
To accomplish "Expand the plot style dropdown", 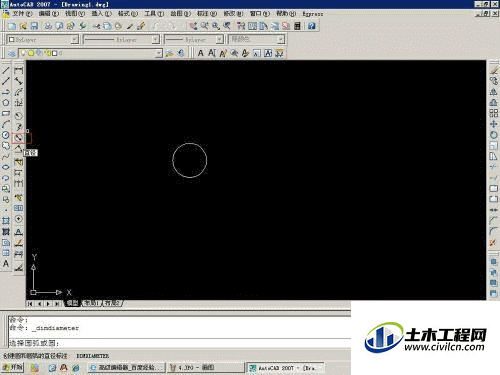I will click(x=281, y=39).
